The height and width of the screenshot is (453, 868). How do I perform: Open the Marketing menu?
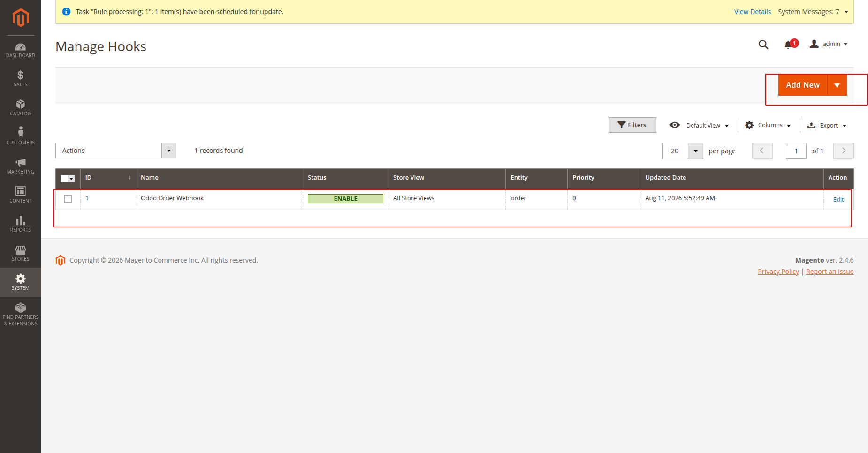(x=21, y=166)
